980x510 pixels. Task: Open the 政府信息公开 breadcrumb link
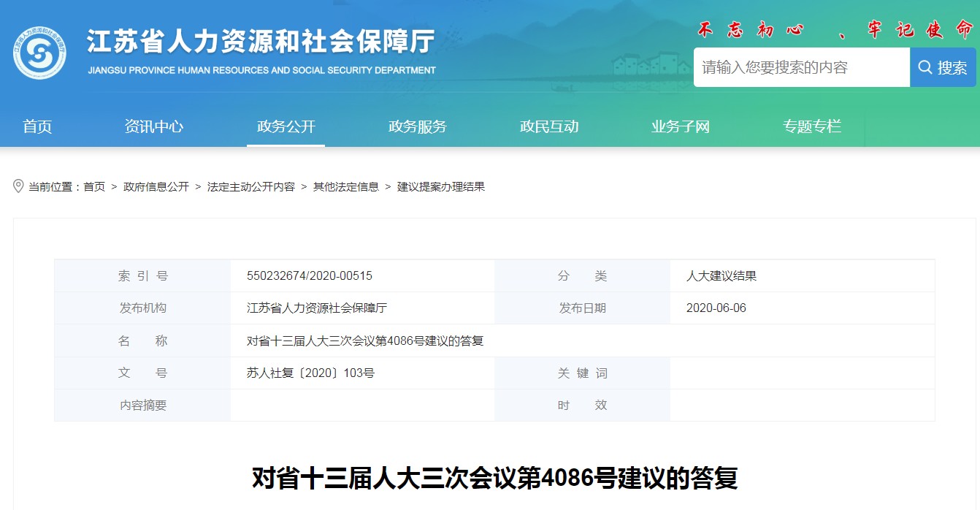(x=156, y=187)
